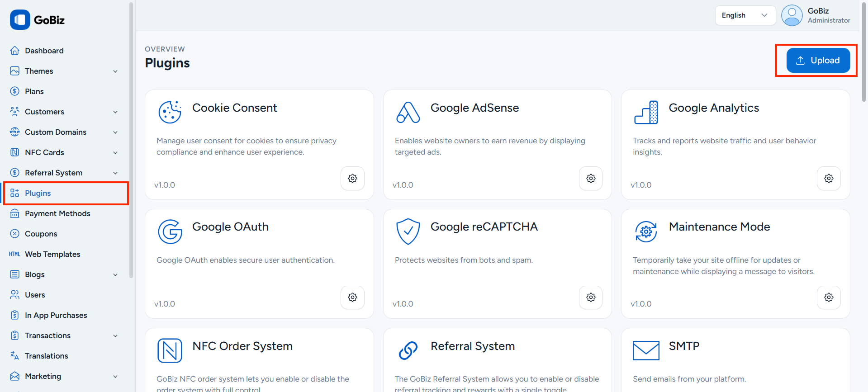Screen dimensions: 868x392
Task: Open Google OAuth plugin settings gear
Action: [x=352, y=298]
